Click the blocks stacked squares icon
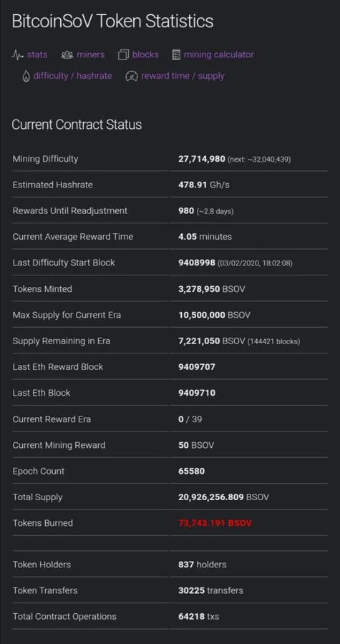The height and width of the screenshot is (644, 340). click(124, 54)
